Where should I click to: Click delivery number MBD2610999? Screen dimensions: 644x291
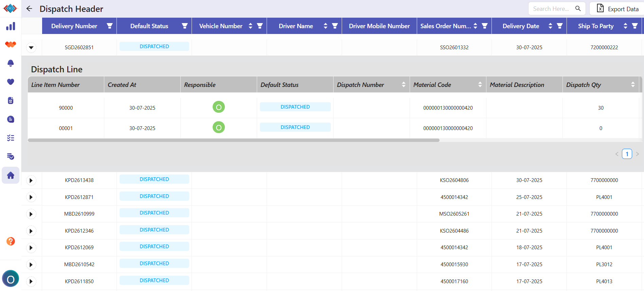[79, 214]
